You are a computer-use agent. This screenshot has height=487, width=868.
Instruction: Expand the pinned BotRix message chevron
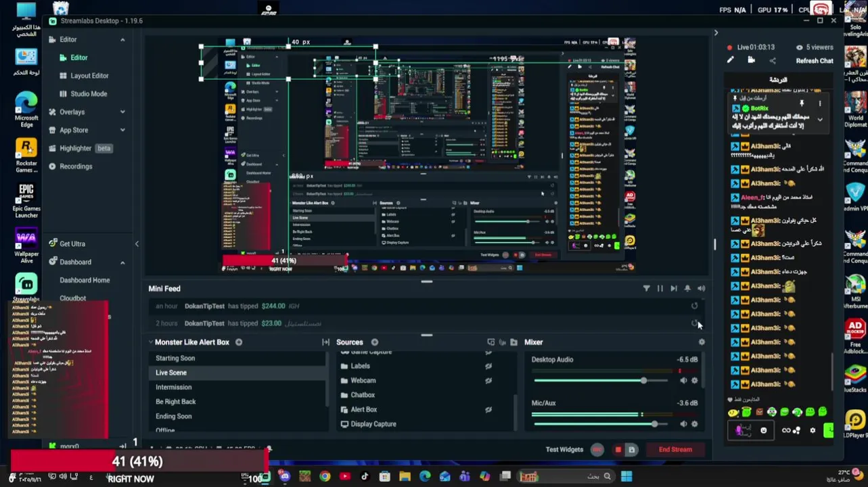point(819,120)
